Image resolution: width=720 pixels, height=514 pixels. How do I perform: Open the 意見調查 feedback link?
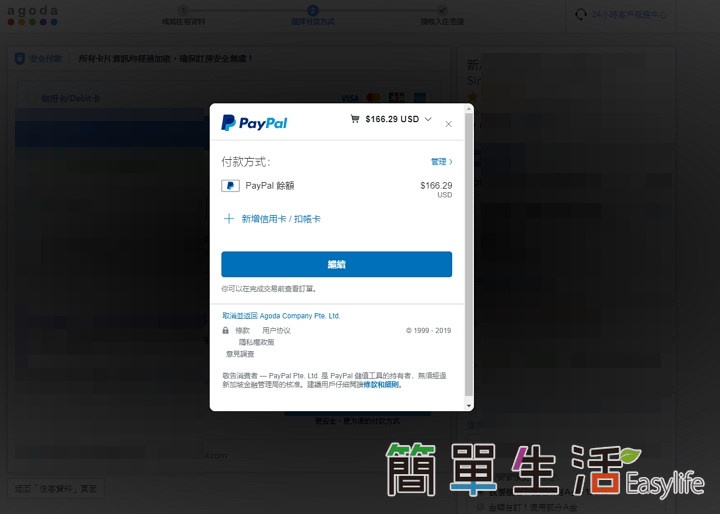click(240, 354)
